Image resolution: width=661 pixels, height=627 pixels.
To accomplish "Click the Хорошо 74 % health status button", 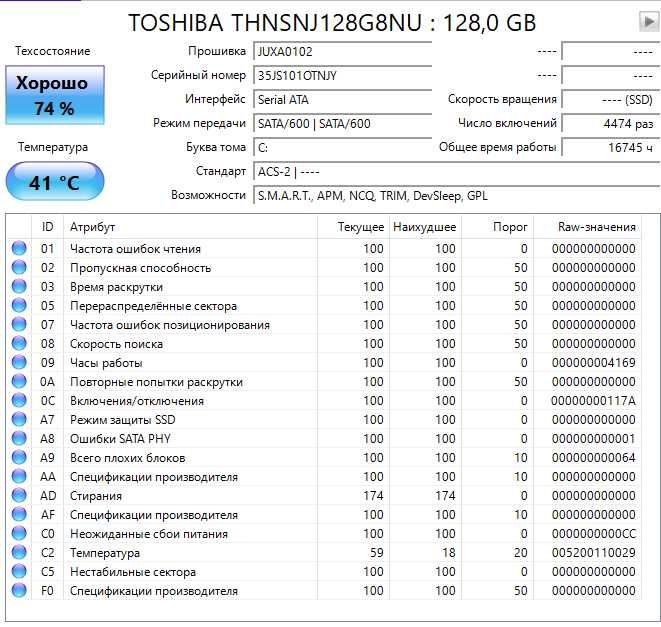I will tap(55, 95).
